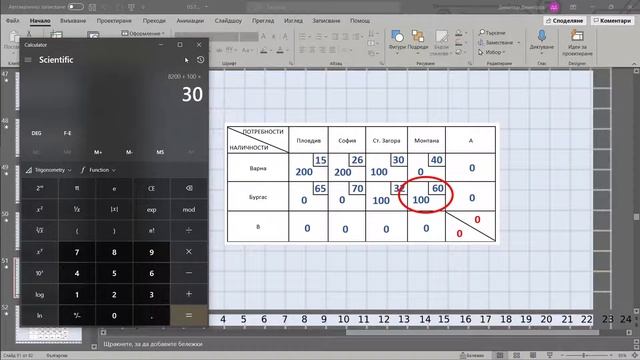Click the square root key

pyautogui.click(x=40, y=231)
